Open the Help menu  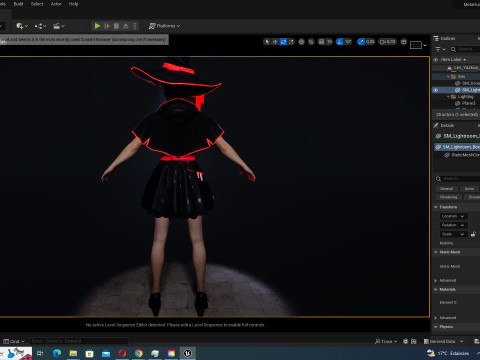[73, 4]
